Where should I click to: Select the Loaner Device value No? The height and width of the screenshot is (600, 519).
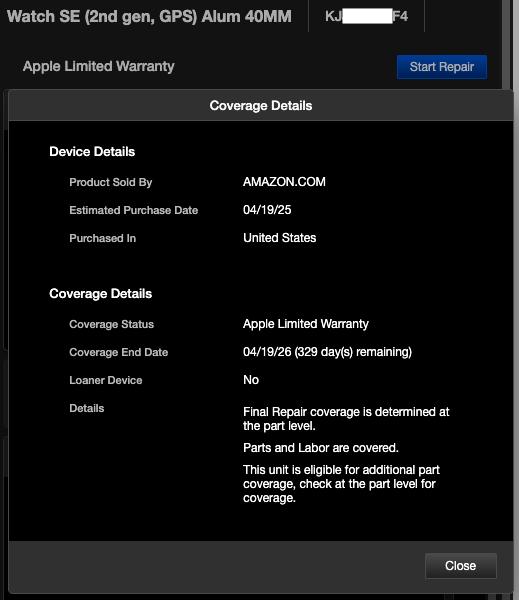click(251, 380)
